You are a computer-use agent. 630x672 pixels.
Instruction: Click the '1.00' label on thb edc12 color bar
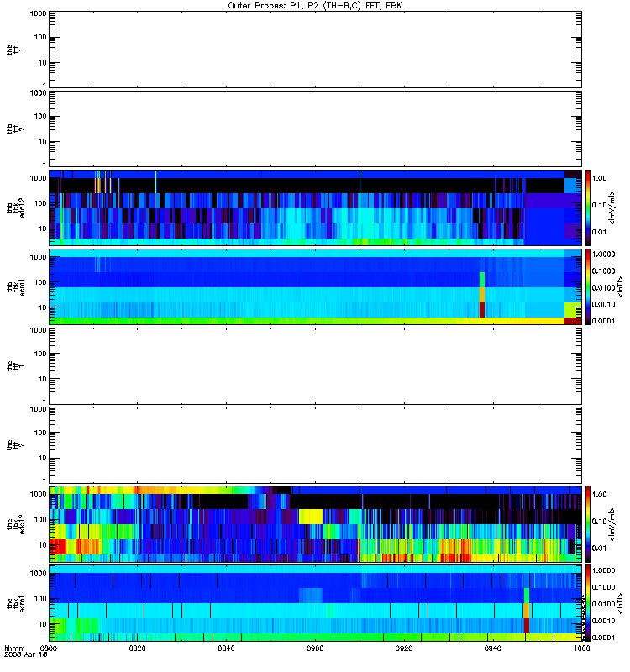pos(599,178)
